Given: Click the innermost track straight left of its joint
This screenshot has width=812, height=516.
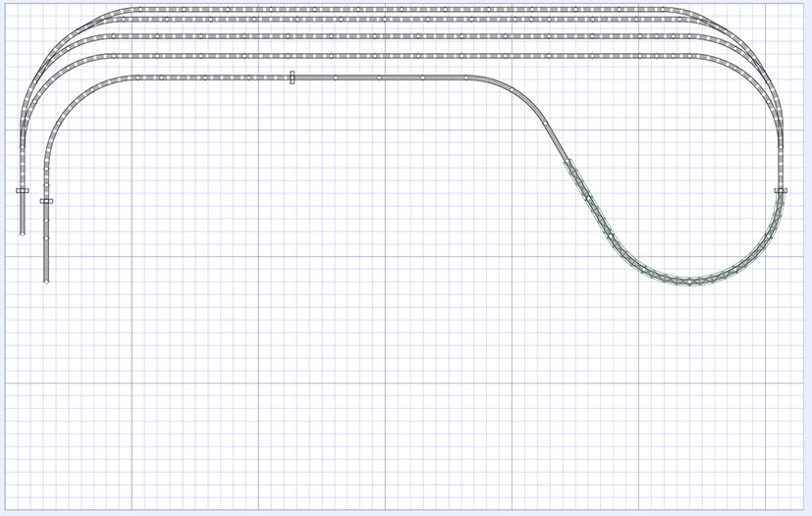Looking at the screenshot, I should (216, 77).
